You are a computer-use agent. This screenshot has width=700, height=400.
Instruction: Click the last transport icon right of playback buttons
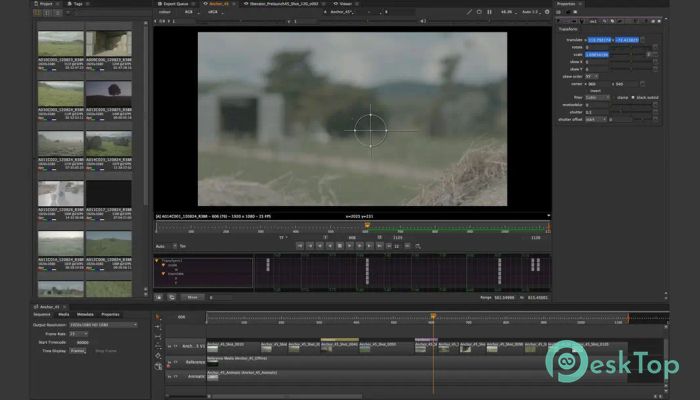tap(418, 246)
